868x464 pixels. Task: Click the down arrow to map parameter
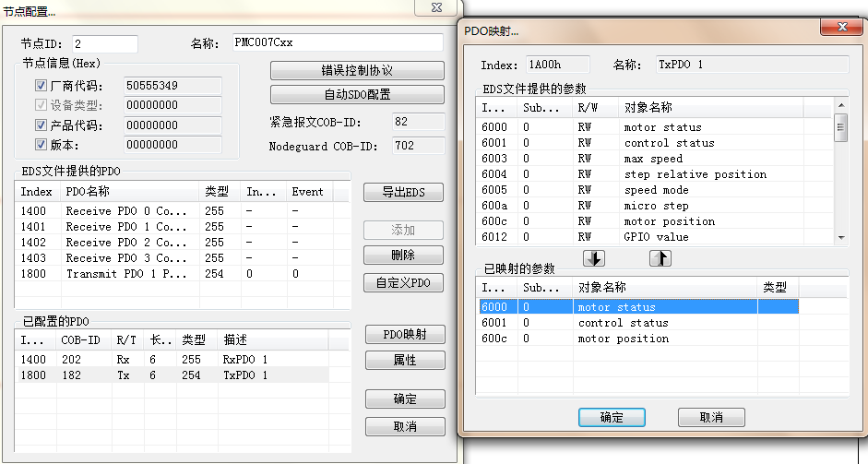tap(595, 258)
